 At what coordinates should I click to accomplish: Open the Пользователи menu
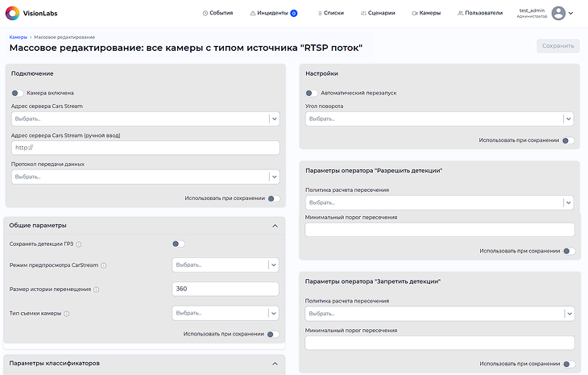tap(480, 13)
